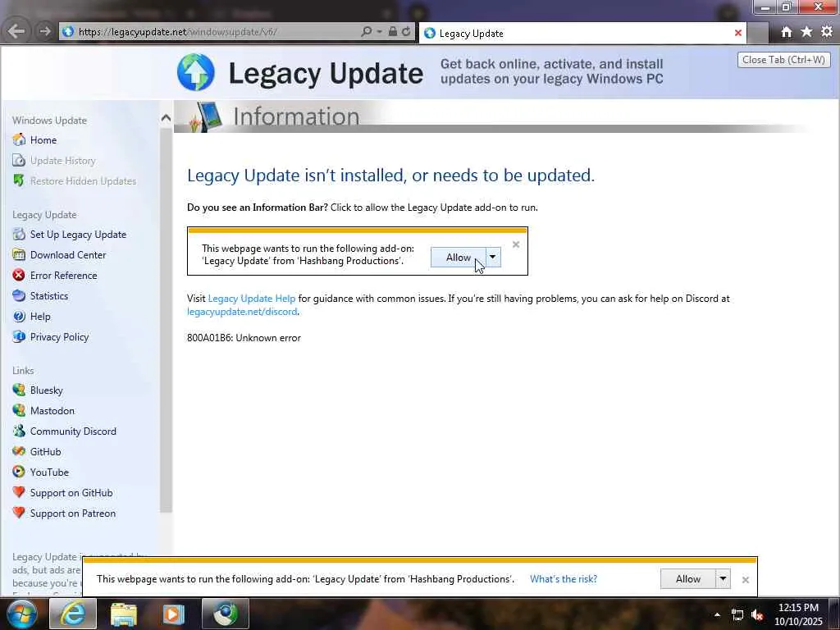This screenshot has height=630, width=840.
Task: Click the muted volume tray icon
Action: [x=757, y=615]
